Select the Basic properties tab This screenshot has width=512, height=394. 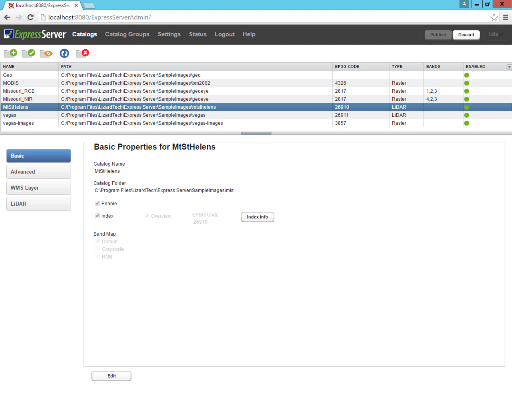pyautogui.click(x=39, y=156)
